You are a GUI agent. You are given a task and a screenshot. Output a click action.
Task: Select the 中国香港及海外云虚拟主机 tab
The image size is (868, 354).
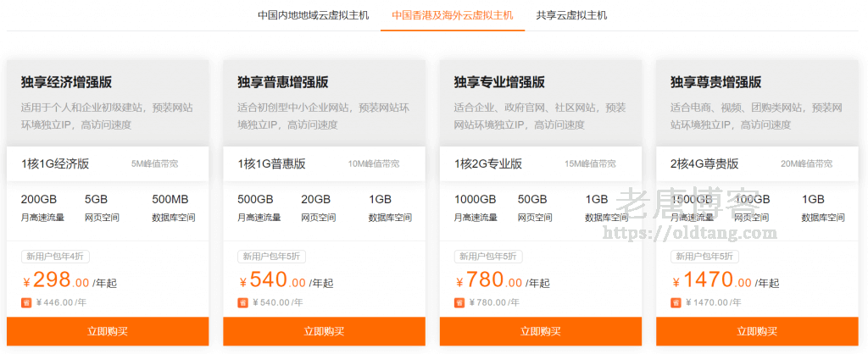click(x=453, y=15)
